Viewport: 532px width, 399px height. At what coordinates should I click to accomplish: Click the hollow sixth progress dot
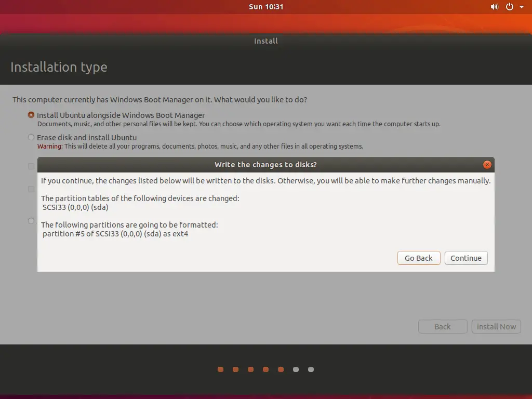pyautogui.click(x=296, y=369)
